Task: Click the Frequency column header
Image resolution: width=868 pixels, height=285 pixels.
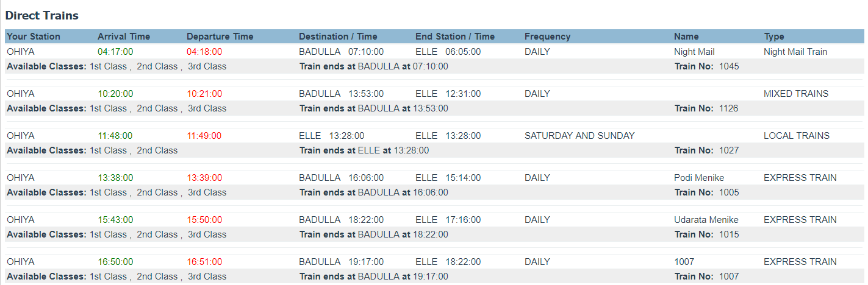Action: (547, 37)
